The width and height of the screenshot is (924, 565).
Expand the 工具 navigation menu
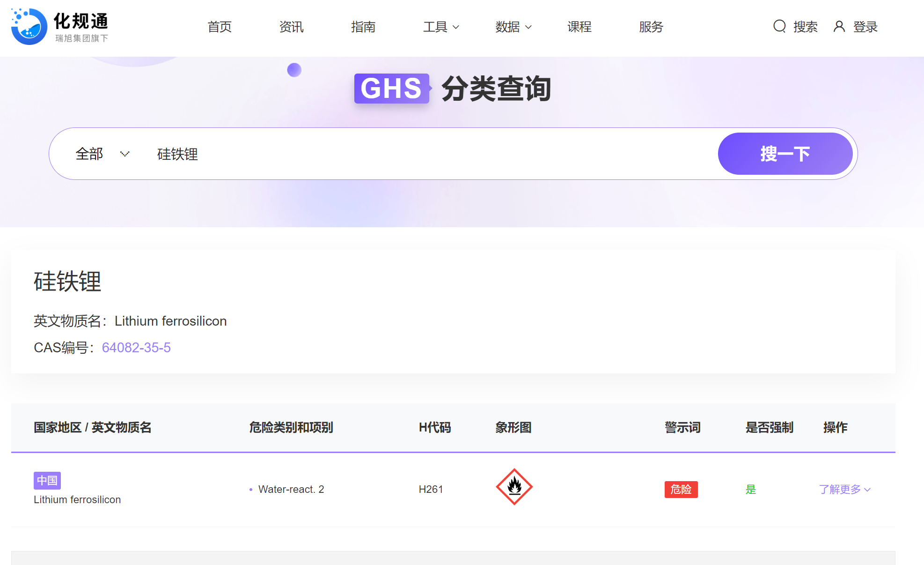tap(440, 27)
